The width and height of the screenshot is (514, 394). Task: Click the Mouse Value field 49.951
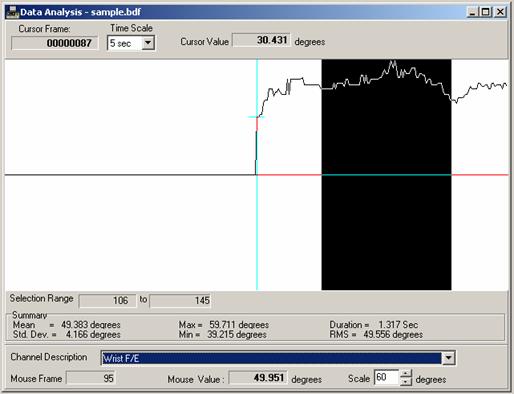258,378
